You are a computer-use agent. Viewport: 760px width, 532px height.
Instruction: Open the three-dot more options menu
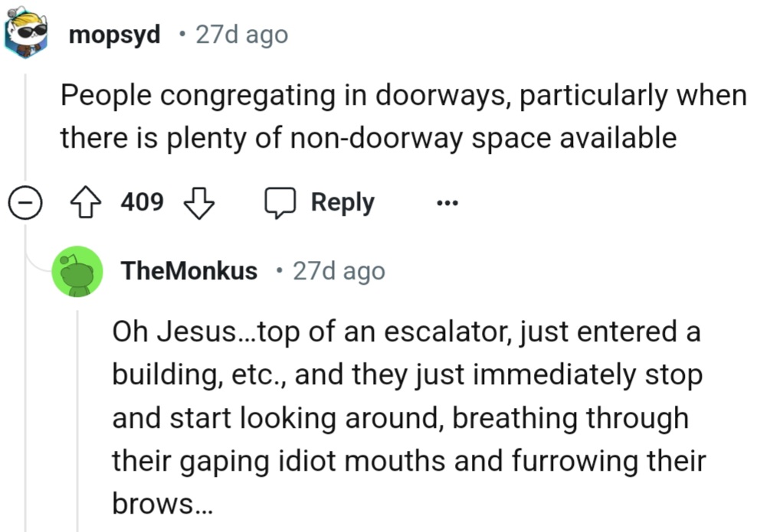[x=446, y=203]
